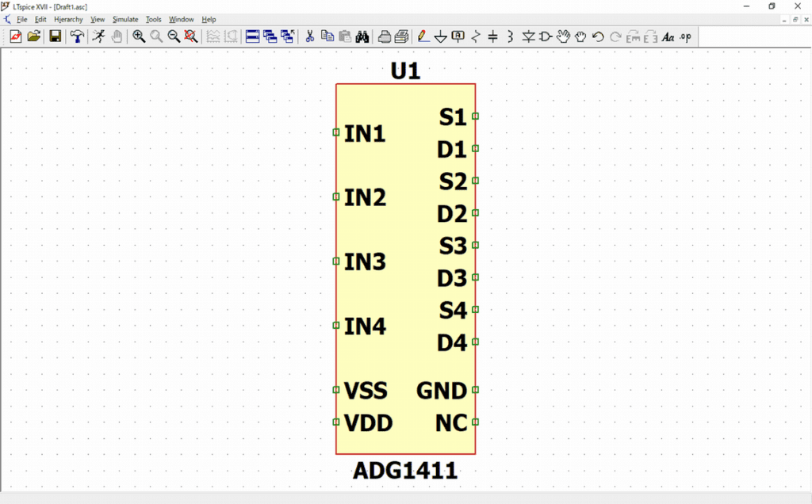Click the S1 pin terminal
The image size is (812, 504).
[476, 116]
